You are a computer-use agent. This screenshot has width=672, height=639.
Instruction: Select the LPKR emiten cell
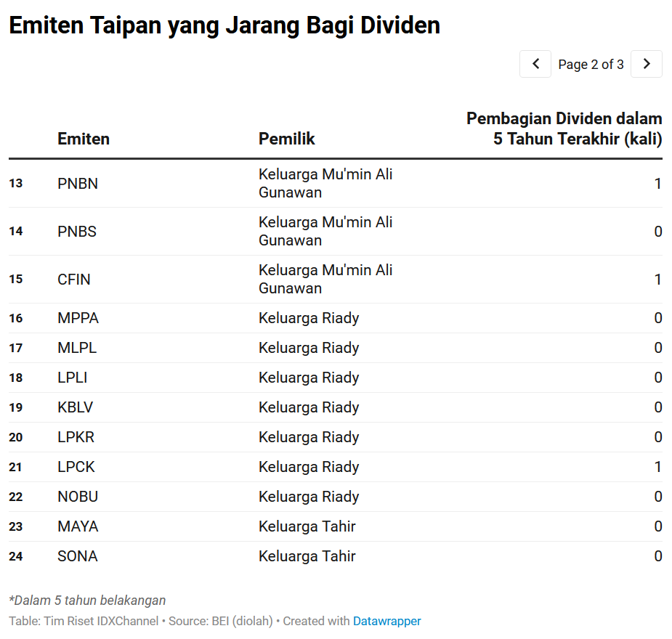(x=76, y=437)
